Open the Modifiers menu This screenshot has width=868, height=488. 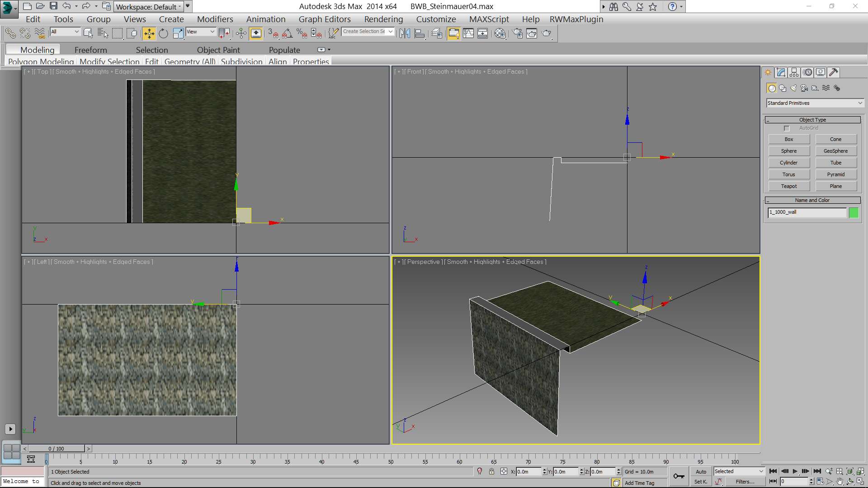click(215, 19)
